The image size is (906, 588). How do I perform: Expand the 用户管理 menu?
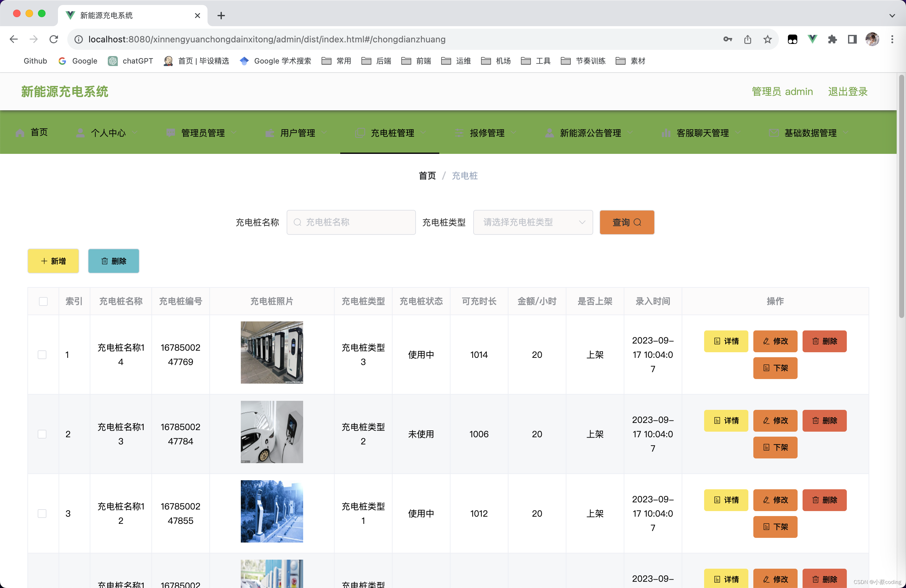[x=296, y=132]
